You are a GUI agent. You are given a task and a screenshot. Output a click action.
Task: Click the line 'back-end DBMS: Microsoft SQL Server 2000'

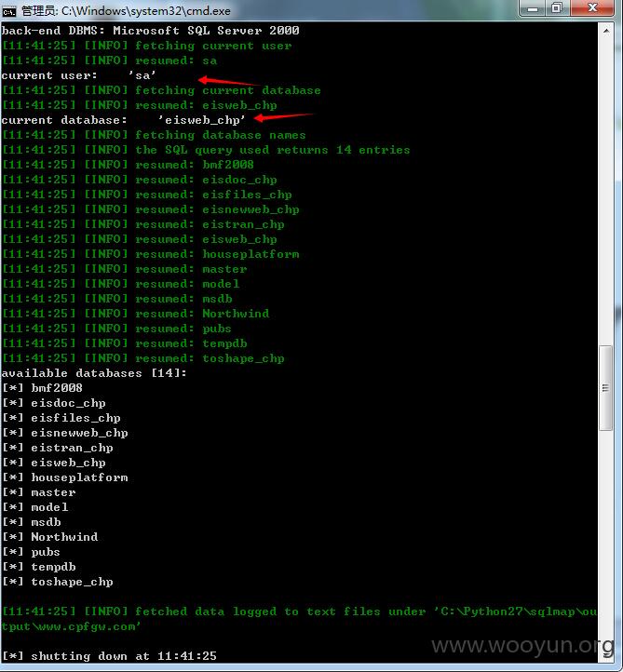click(150, 31)
